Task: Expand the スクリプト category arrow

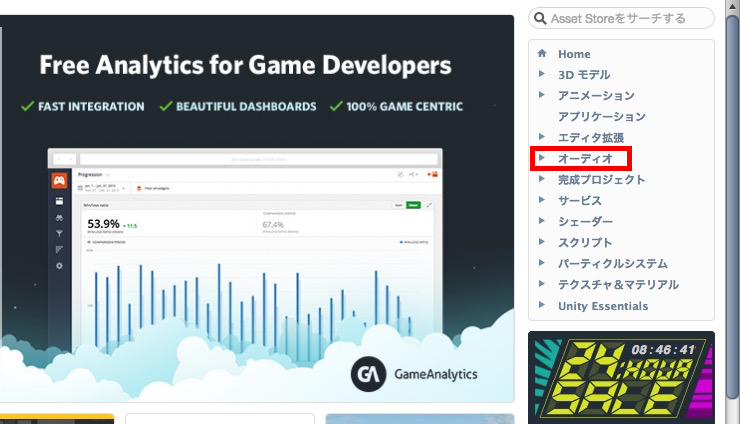Action: 542,241
